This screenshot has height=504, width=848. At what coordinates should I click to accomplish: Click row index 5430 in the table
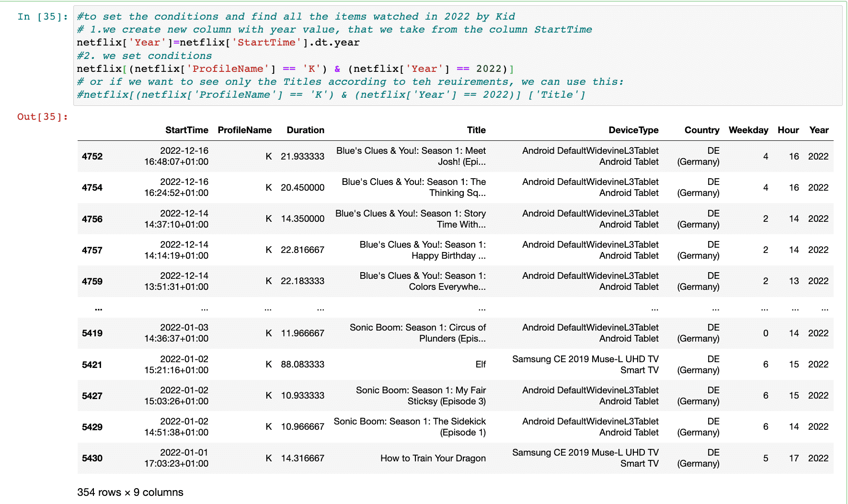click(x=92, y=458)
